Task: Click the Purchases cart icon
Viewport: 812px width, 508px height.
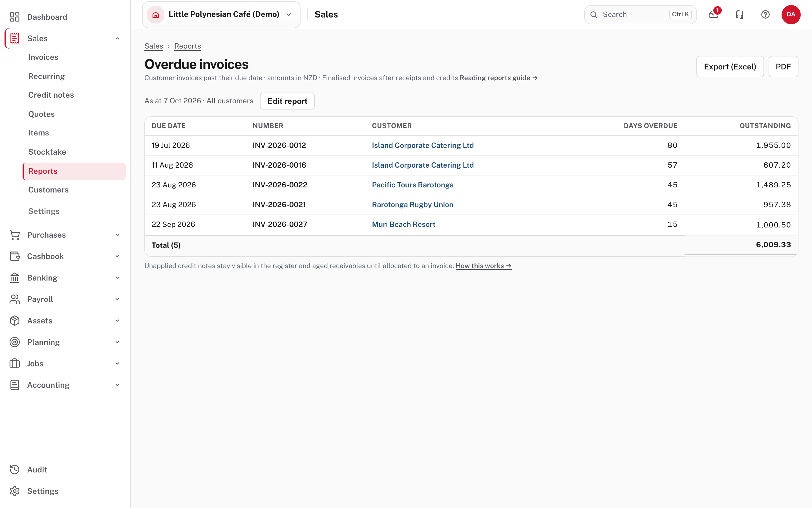Action: point(14,235)
